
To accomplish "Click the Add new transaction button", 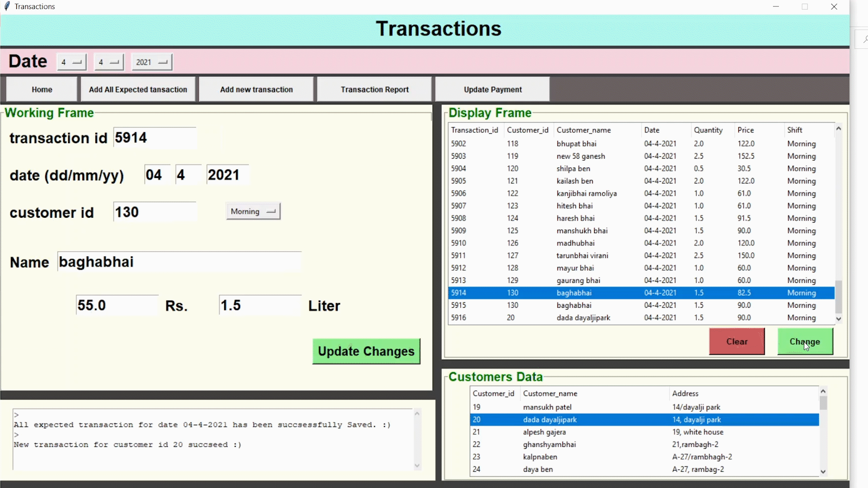I will click(x=256, y=89).
